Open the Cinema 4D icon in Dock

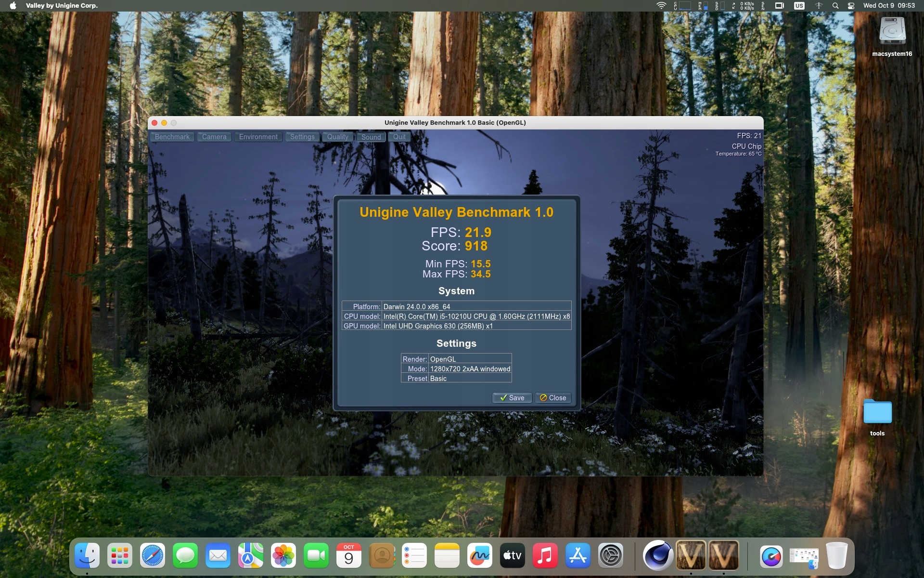pos(658,556)
